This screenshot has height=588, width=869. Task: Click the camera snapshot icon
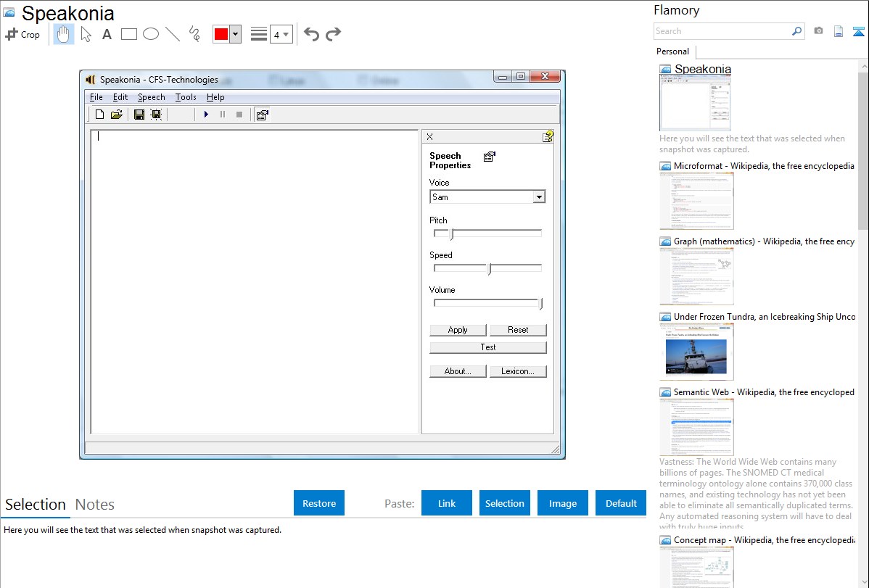[x=818, y=31]
